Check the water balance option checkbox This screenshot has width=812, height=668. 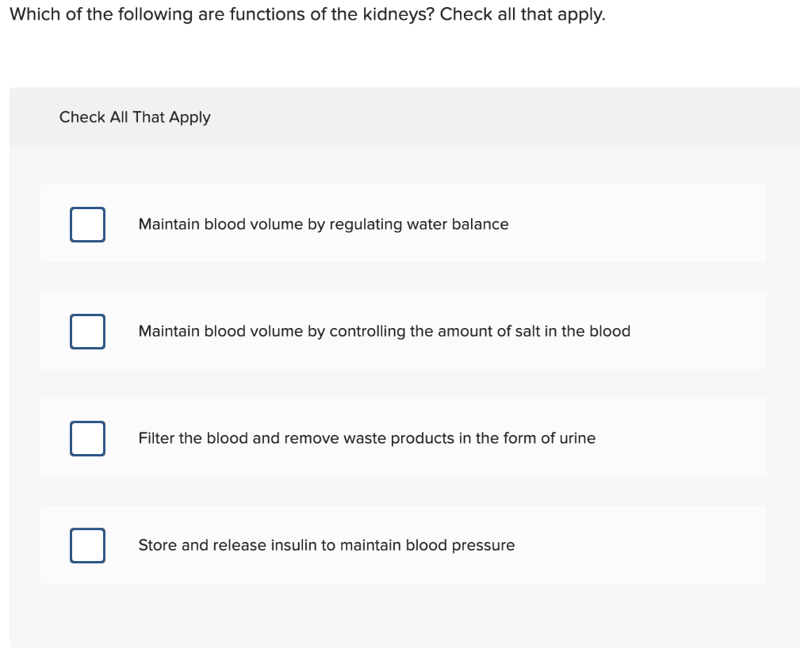coord(87,224)
